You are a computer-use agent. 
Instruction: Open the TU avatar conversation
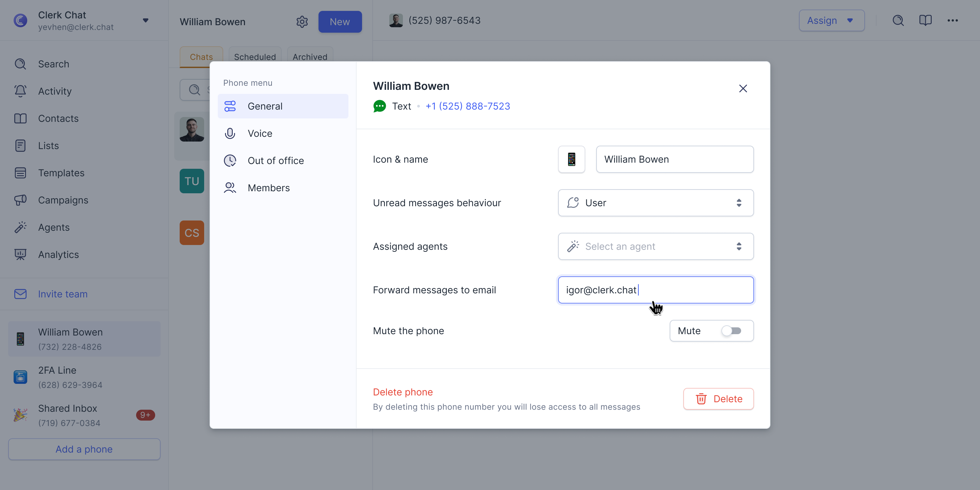pyautogui.click(x=192, y=181)
